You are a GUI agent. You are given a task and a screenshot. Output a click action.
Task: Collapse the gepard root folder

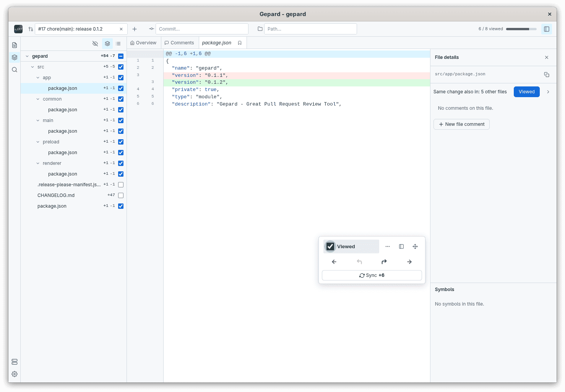[x=27, y=56]
